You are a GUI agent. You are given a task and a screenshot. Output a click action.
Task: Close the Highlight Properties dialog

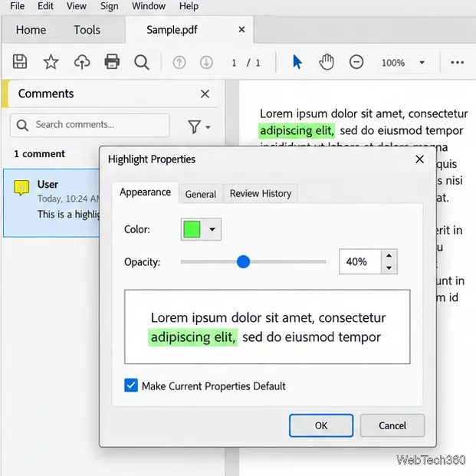(x=419, y=159)
